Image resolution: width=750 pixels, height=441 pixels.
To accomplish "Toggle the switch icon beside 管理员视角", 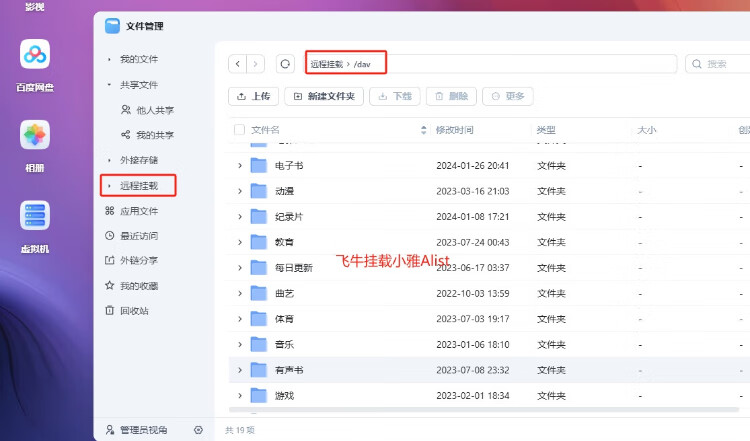I will pos(198,430).
